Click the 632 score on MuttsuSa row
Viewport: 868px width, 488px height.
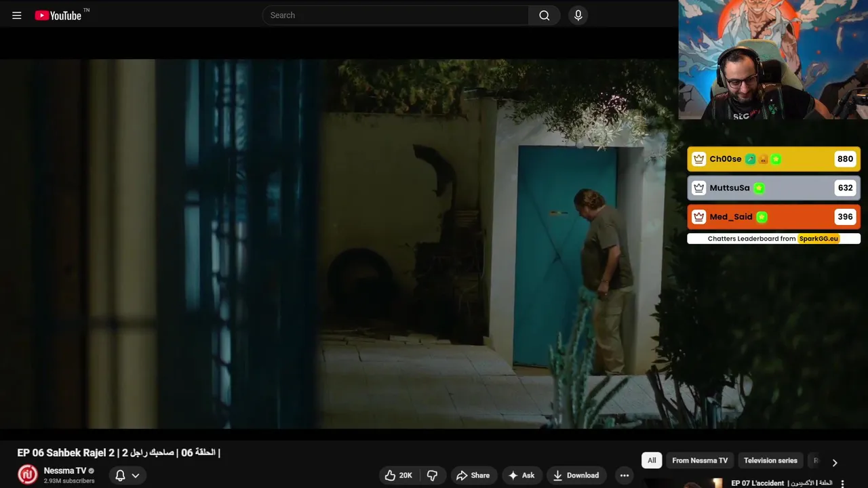point(845,188)
